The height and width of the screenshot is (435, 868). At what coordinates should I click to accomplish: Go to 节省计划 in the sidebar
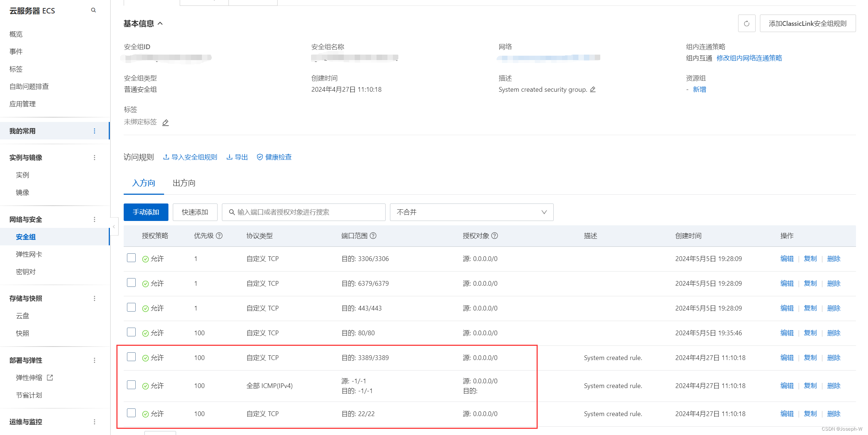tap(29, 395)
